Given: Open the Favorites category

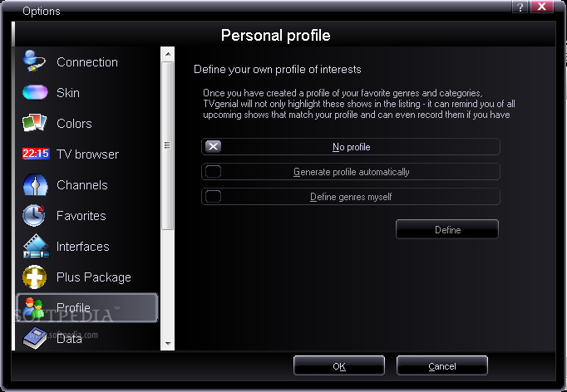Looking at the screenshot, I should tap(81, 216).
